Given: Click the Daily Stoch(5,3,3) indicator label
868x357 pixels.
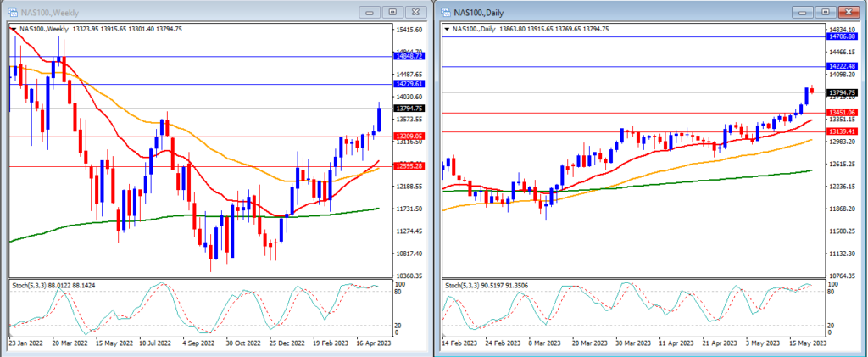Looking at the screenshot, I should coord(487,285).
